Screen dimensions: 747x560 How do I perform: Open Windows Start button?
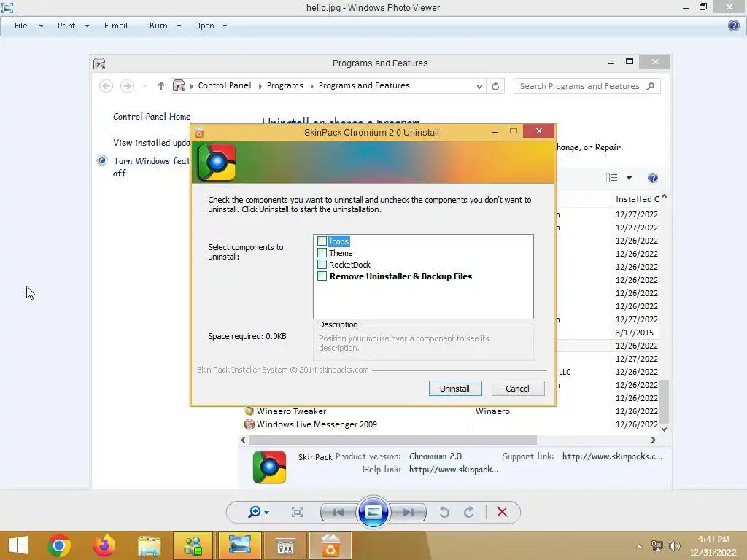point(18,545)
